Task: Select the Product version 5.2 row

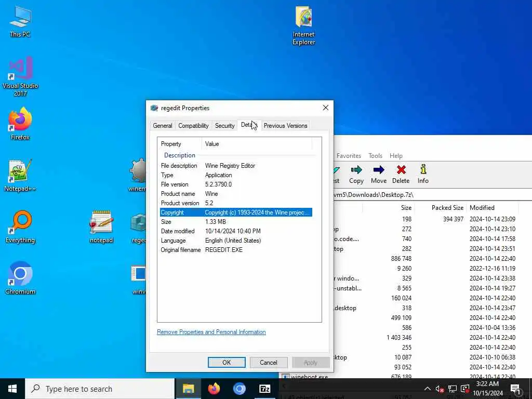Action: pos(236,203)
